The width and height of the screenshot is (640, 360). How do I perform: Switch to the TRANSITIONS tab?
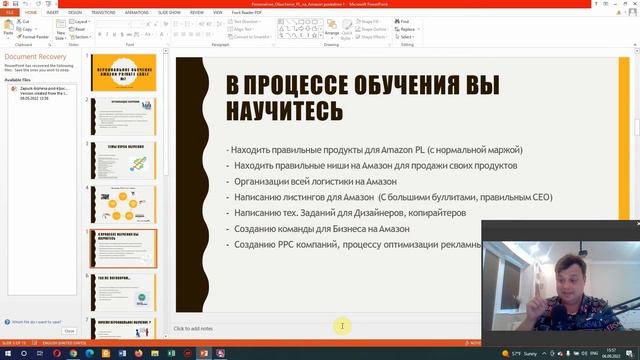(x=103, y=13)
